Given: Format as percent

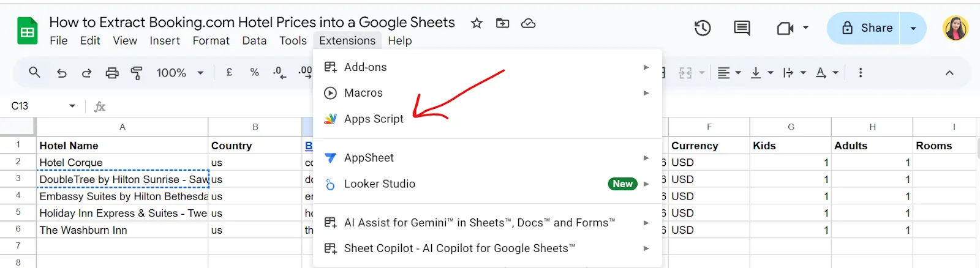Looking at the screenshot, I should coord(255,72).
